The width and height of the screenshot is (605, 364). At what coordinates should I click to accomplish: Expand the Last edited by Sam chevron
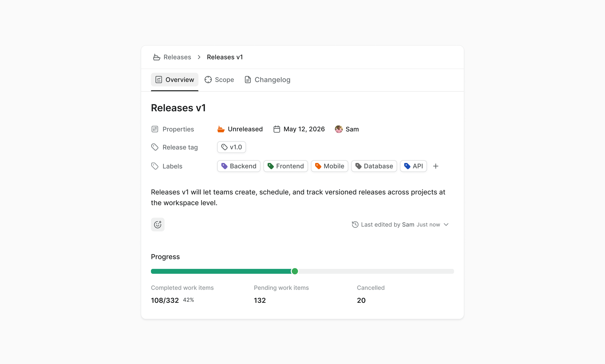click(446, 225)
